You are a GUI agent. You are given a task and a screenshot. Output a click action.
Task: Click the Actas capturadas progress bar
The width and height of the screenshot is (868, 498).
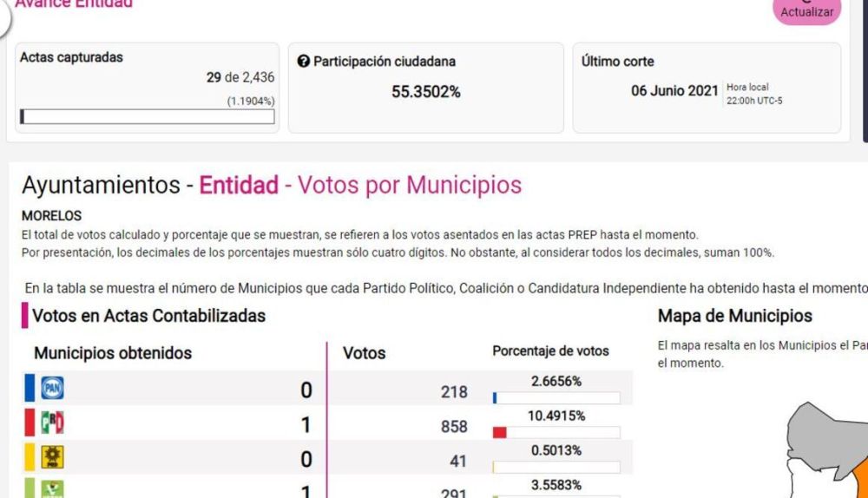(x=147, y=117)
